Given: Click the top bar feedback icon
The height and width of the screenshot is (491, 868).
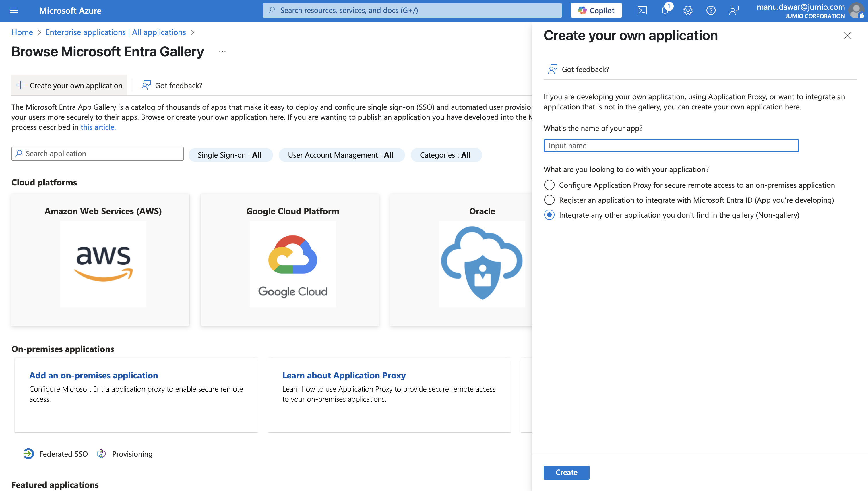Looking at the screenshot, I should click(733, 10).
